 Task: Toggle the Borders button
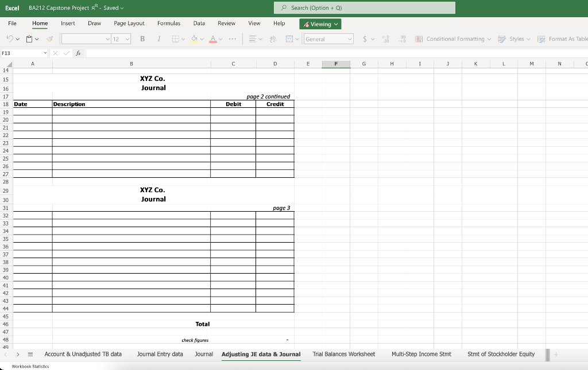[175, 39]
